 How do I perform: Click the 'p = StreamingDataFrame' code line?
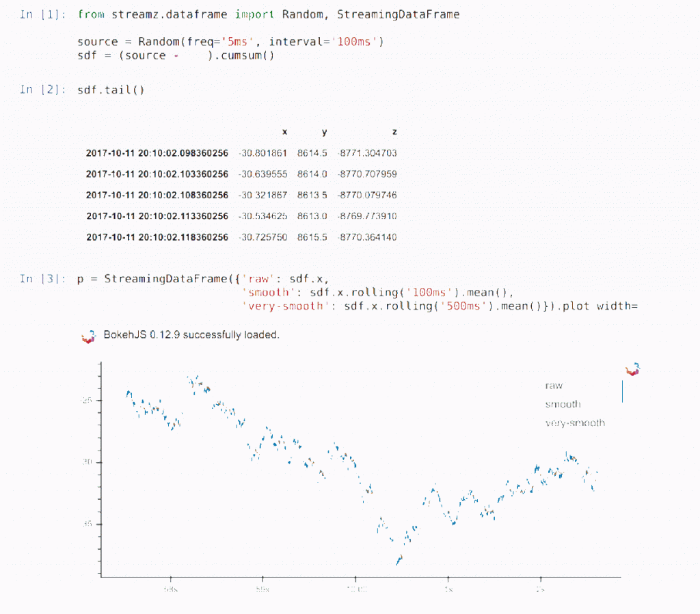[203, 279]
